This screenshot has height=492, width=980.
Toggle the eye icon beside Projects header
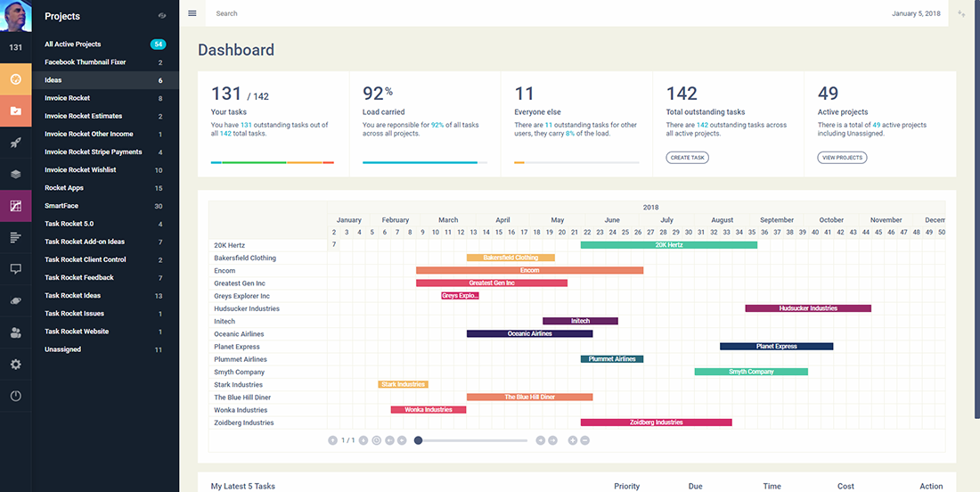[161, 15]
